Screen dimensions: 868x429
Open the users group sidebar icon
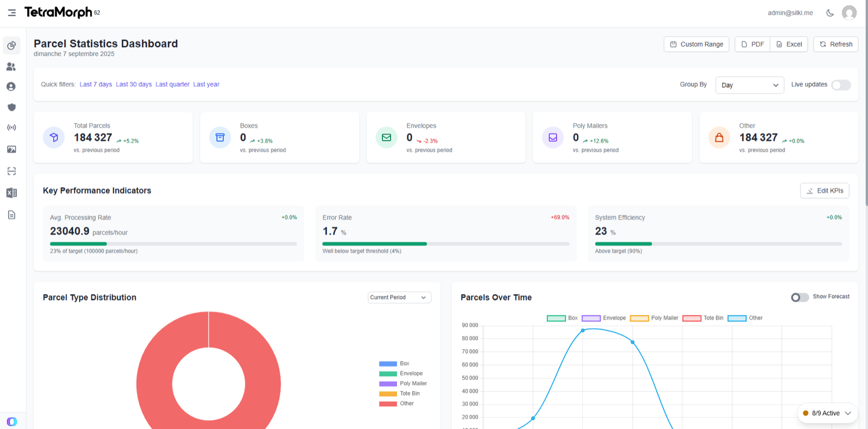tap(11, 66)
